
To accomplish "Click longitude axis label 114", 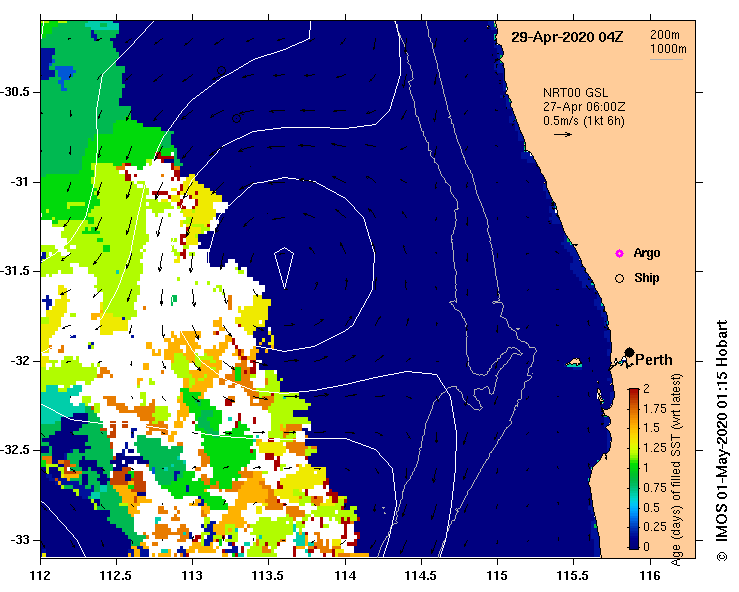I will pyautogui.click(x=345, y=576).
